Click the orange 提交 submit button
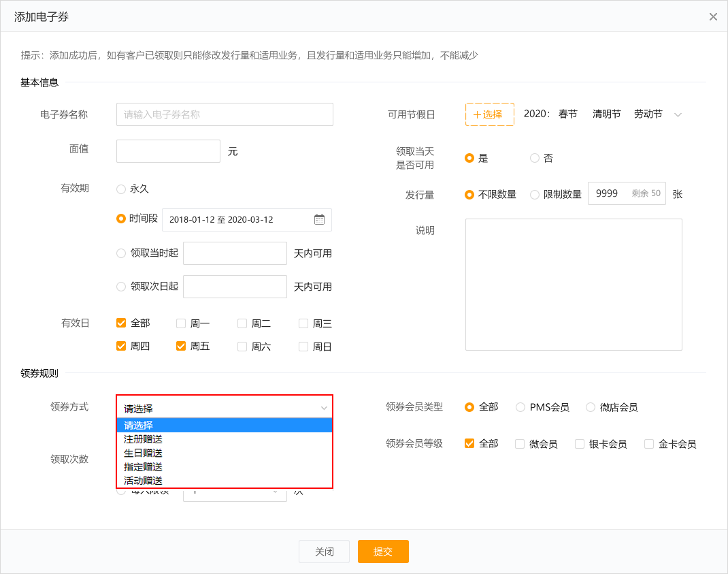This screenshot has height=574, width=728. tap(383, 552)
